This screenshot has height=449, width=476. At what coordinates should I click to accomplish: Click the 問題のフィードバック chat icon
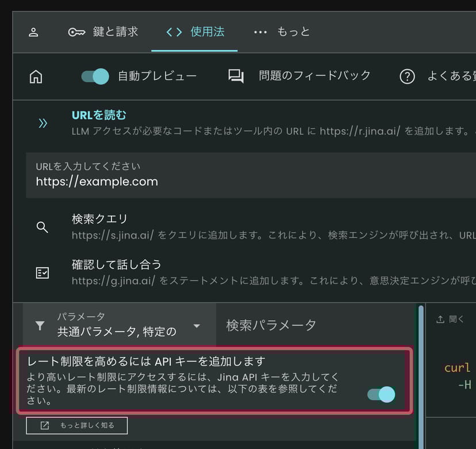(x=236, y=76)
